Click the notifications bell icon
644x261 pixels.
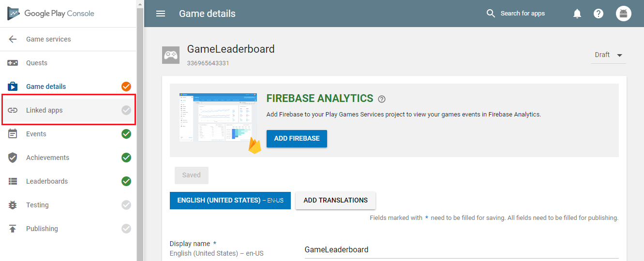(577, 14)
